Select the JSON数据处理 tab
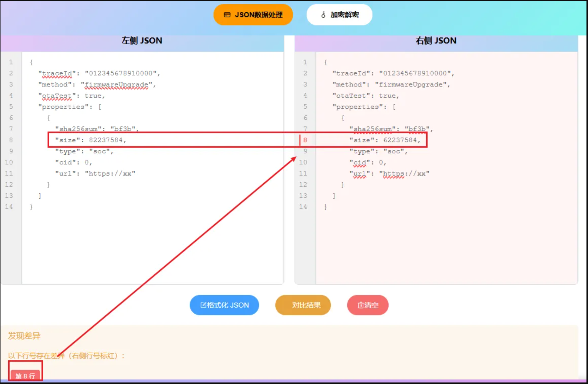 coord(253,15)
